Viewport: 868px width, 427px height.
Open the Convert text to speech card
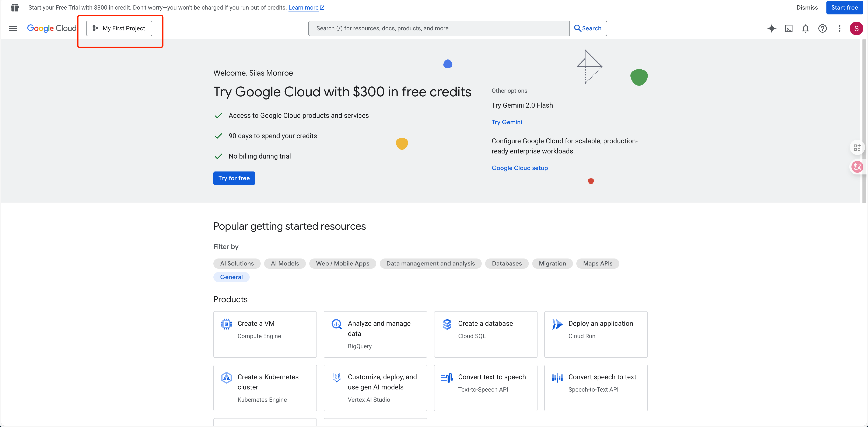click(x=486, y=388)
